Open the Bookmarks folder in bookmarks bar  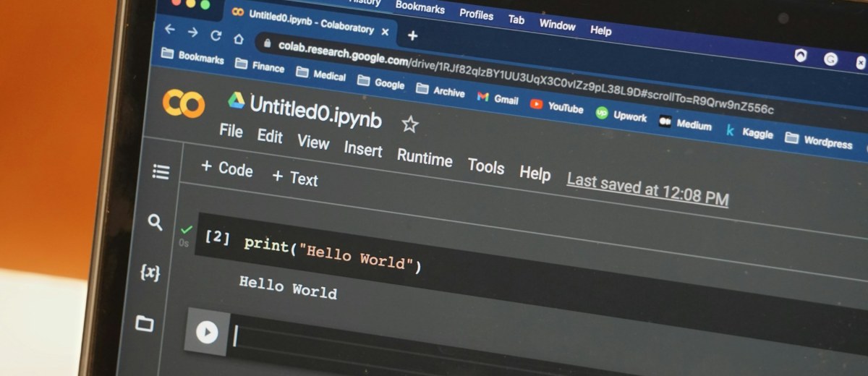(193, 57)
